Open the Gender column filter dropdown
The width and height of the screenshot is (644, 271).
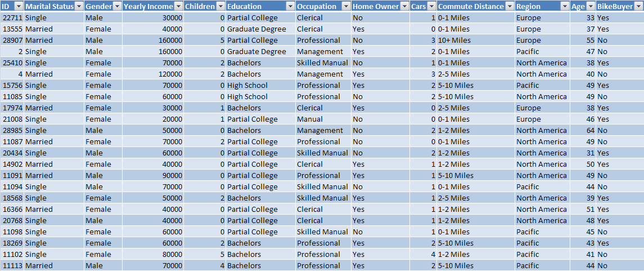coord(116,6)
